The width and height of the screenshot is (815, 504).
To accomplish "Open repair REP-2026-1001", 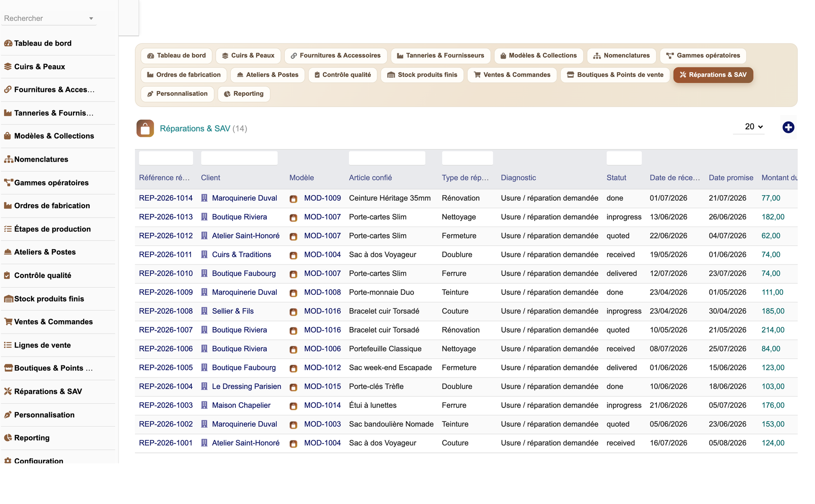I will 166,443.
